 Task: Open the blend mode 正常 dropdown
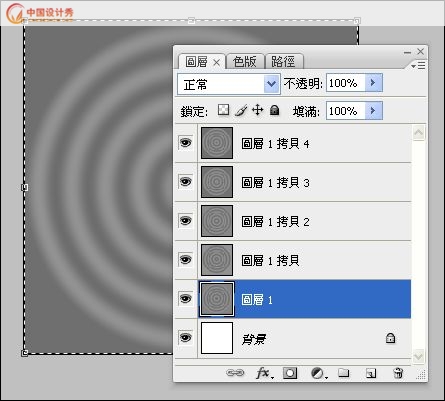(229, 84)
